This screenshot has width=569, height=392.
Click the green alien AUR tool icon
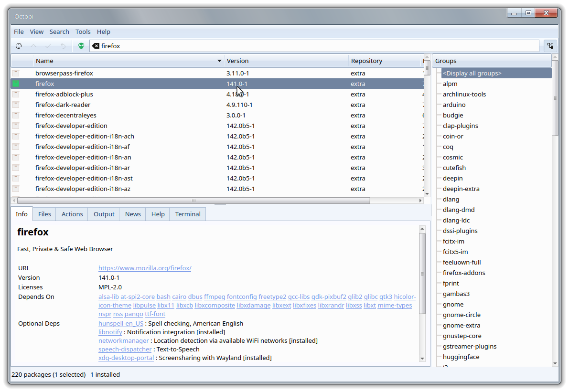pos(81,46)
